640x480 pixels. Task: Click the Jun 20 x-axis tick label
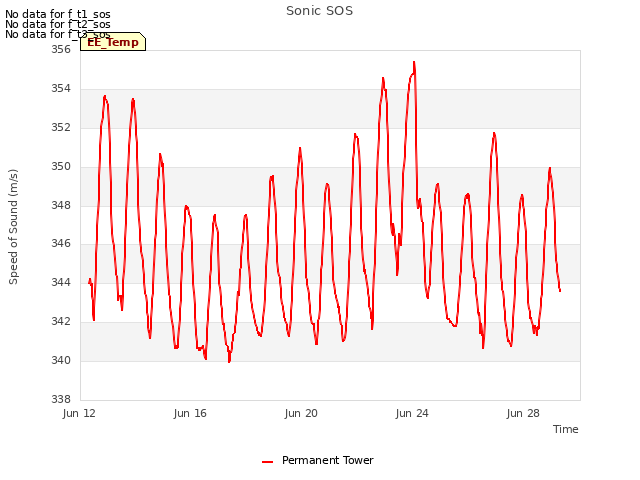click(301, 413)
